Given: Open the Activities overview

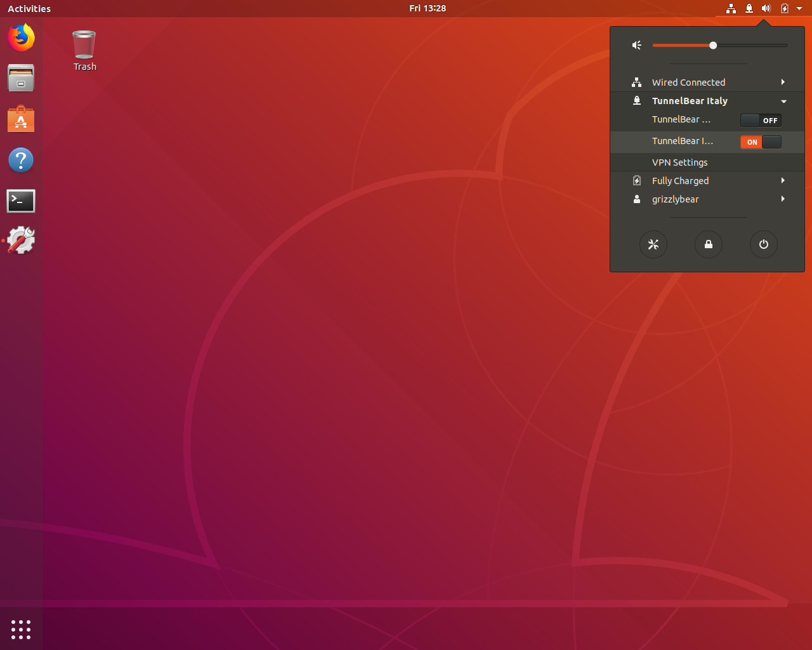Looking at the screenshot, I should [29, 8].
